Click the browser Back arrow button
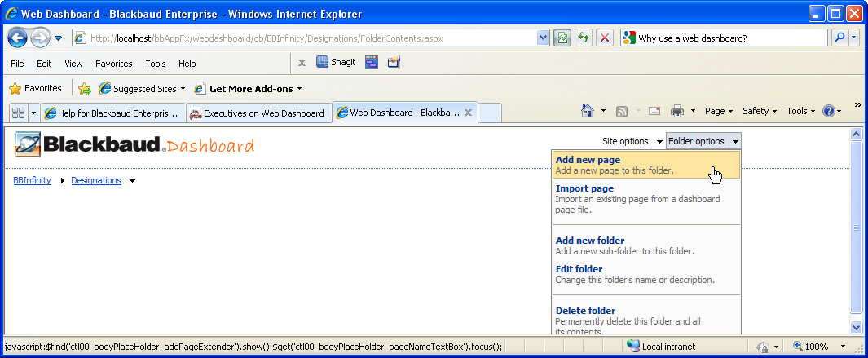868x358 pixels. tap(18, 38)
